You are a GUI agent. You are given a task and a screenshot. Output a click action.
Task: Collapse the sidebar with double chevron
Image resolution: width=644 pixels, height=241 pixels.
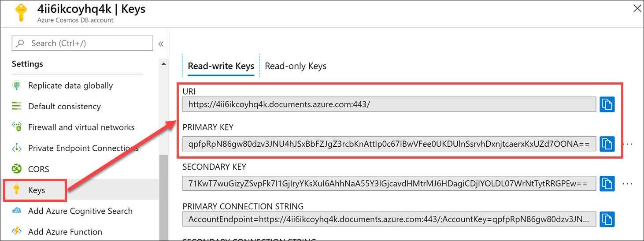click(x=161, y=44)
